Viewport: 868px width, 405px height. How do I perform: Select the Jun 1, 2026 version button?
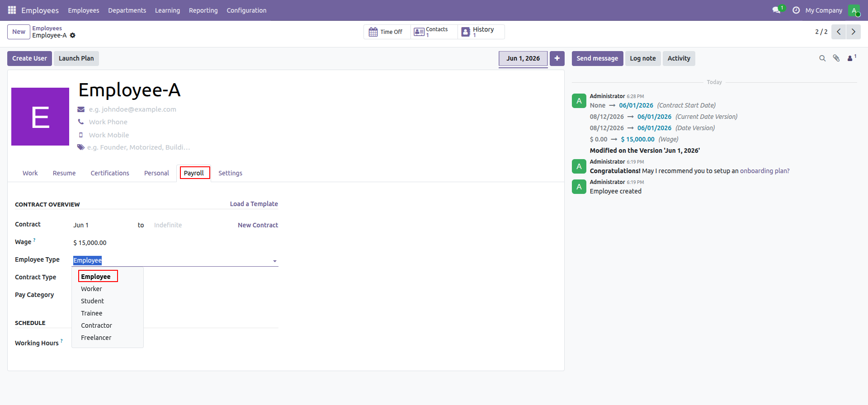[x=523, y=58]
